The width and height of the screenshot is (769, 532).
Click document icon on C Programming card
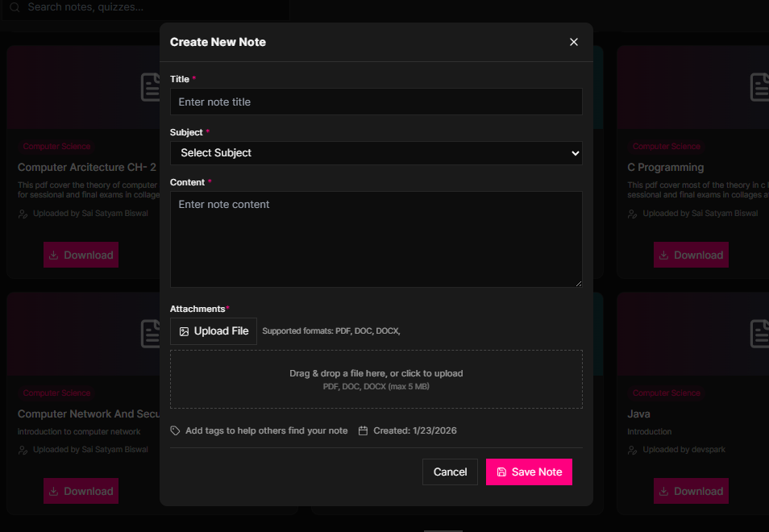(x=760, y=87)
